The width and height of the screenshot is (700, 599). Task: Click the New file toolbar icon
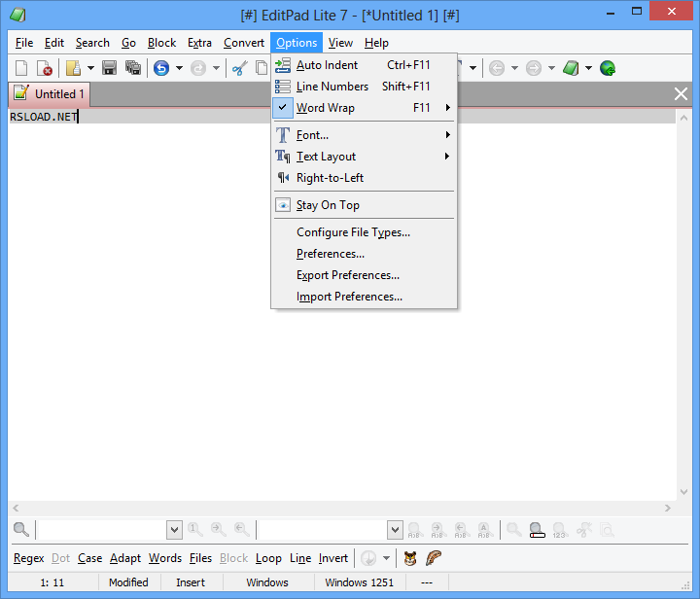point(21,68)
